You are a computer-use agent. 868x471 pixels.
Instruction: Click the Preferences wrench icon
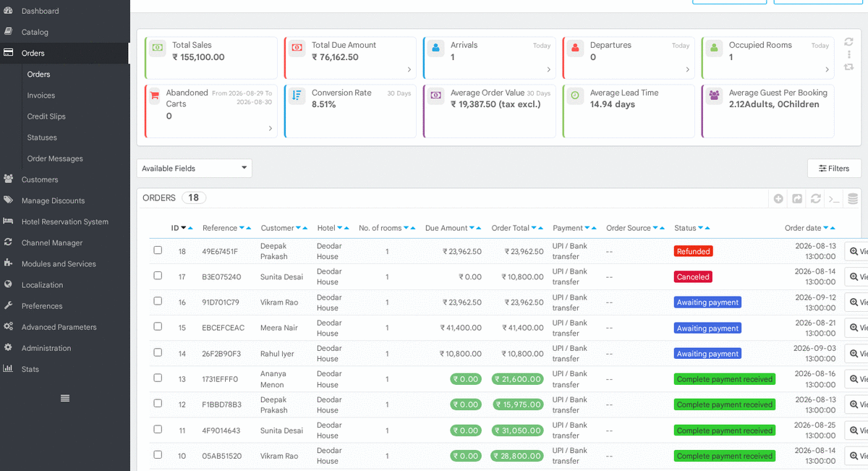point(8,305)
